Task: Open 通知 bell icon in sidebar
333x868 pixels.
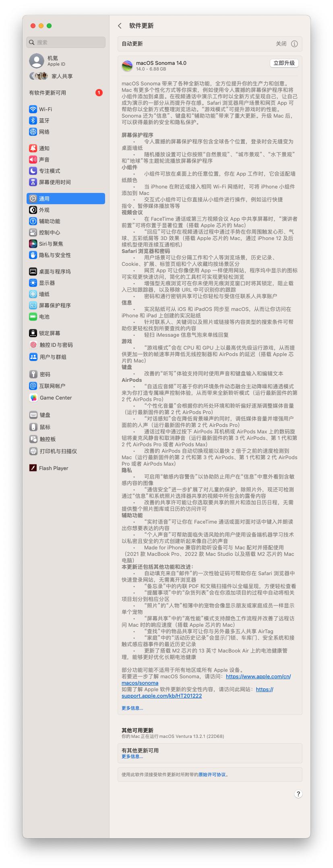Action: (33, 148)
